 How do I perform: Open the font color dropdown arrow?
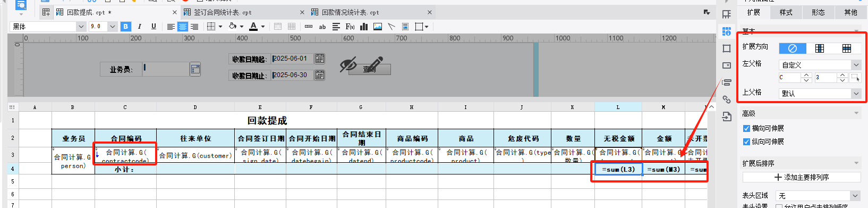[263, 27]
